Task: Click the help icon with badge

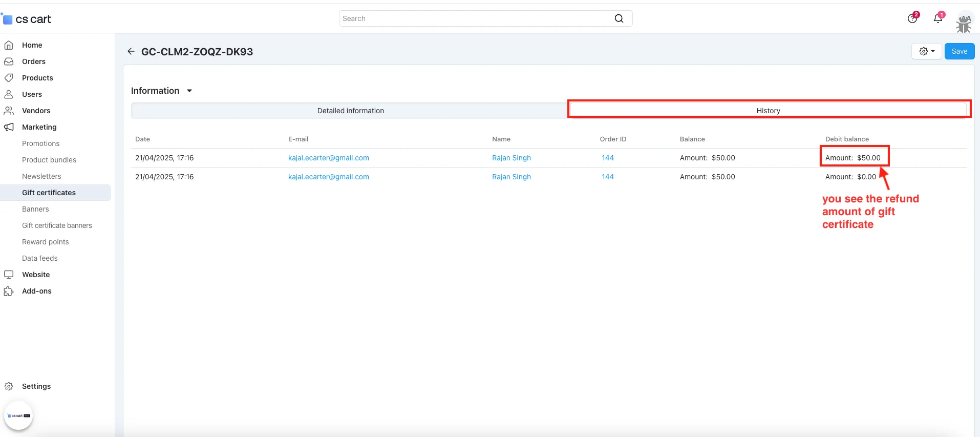Action: click(912, 18)
